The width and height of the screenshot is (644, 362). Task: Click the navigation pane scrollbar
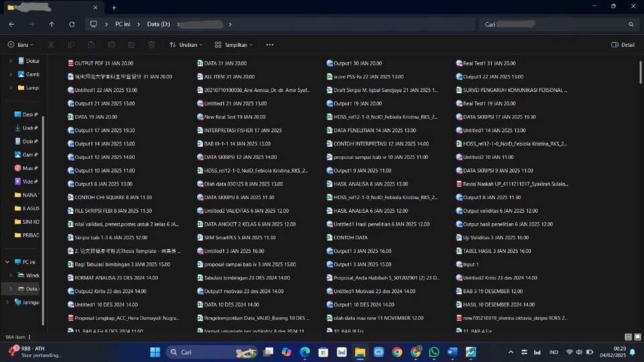click(x=43, y=221)
